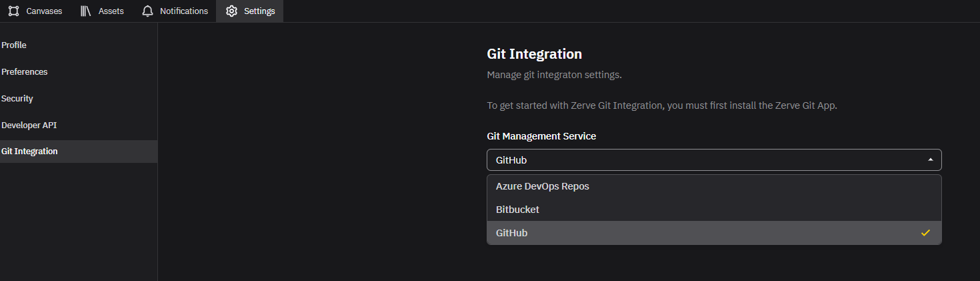Select GitHub option in dropdown list
Screen dimensions: 980x281
pyautogui.click(x=512, y=233)
